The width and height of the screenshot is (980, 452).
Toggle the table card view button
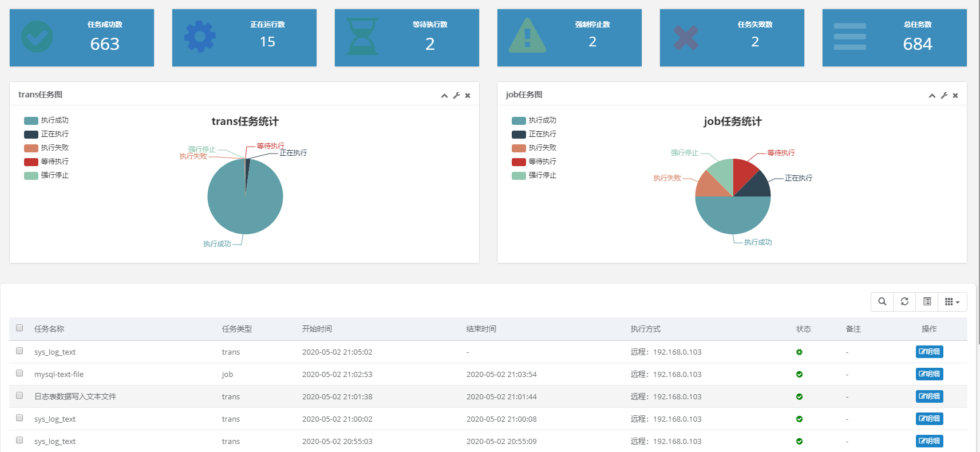[927, 302]
